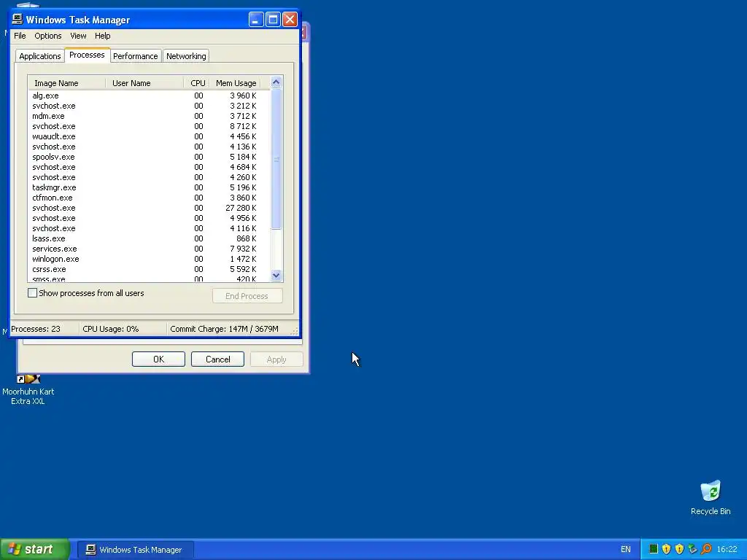Click the shield icon beside Safely Remove Hardware
Viewport: 747px width, 560px height.
(x=679, y=549)
